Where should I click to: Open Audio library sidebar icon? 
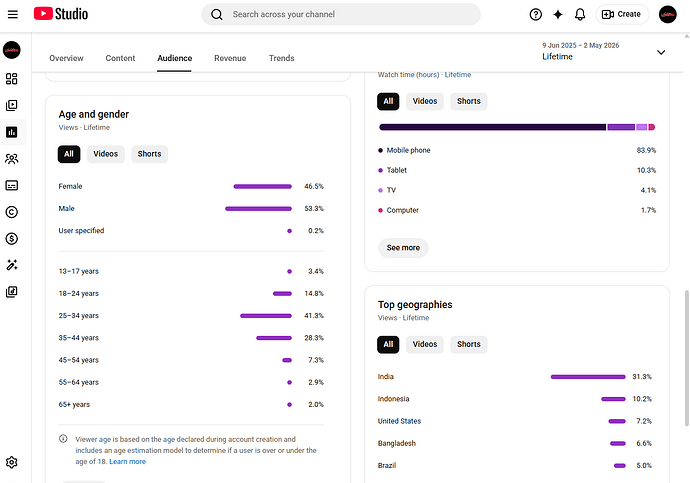[x=12, y=292]
